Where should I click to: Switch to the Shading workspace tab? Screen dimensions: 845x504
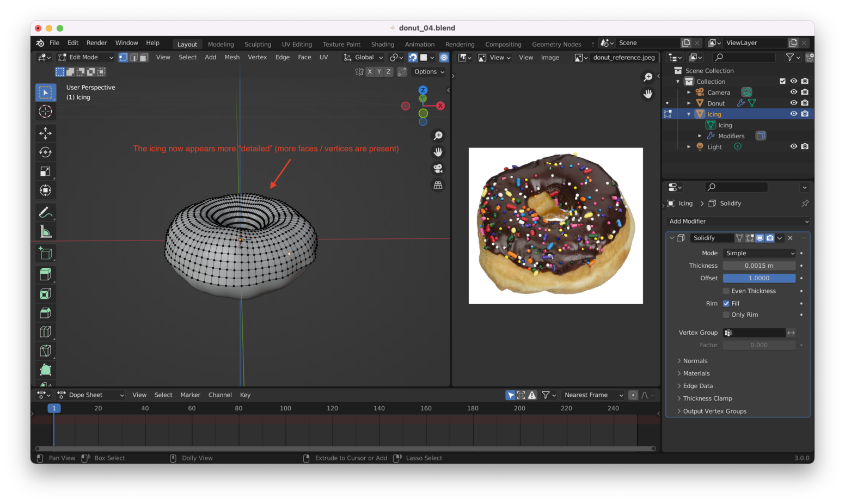click(382, 44)
